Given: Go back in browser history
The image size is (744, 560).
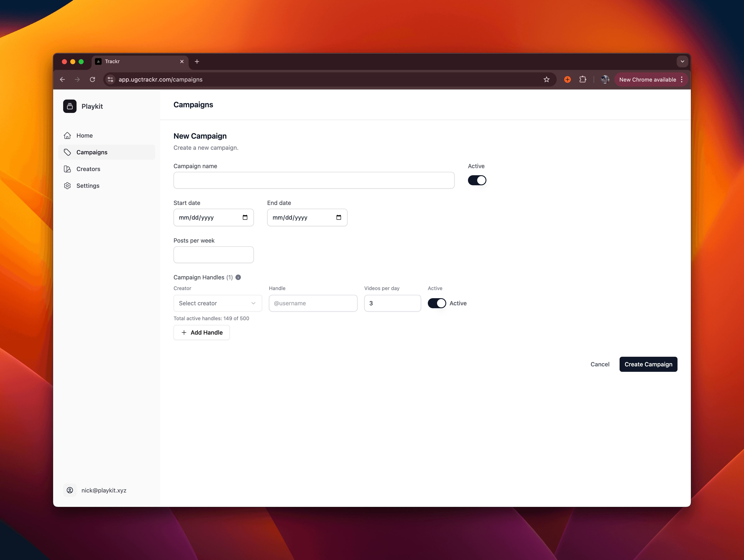Looking at the screenshot, I should coord(63,80).
